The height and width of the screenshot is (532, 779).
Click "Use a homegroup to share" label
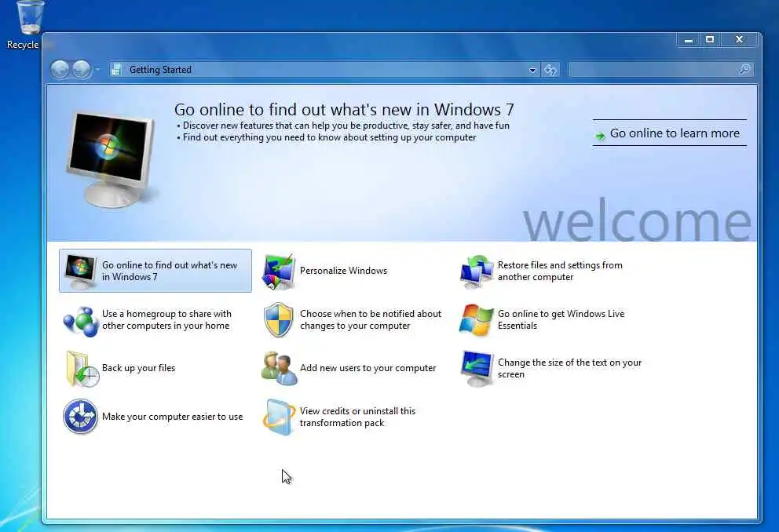click(x=166, y=319)
